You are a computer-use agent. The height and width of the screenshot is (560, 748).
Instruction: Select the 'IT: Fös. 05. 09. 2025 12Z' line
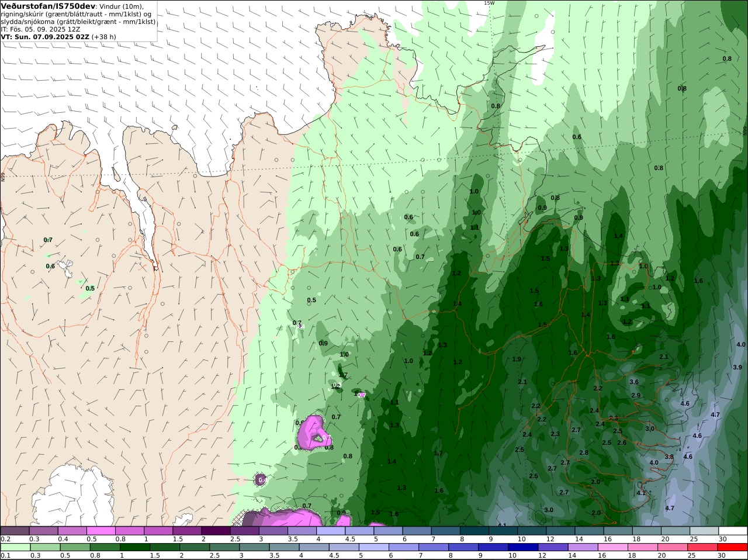pyautogui.click(x=40, y=29)
